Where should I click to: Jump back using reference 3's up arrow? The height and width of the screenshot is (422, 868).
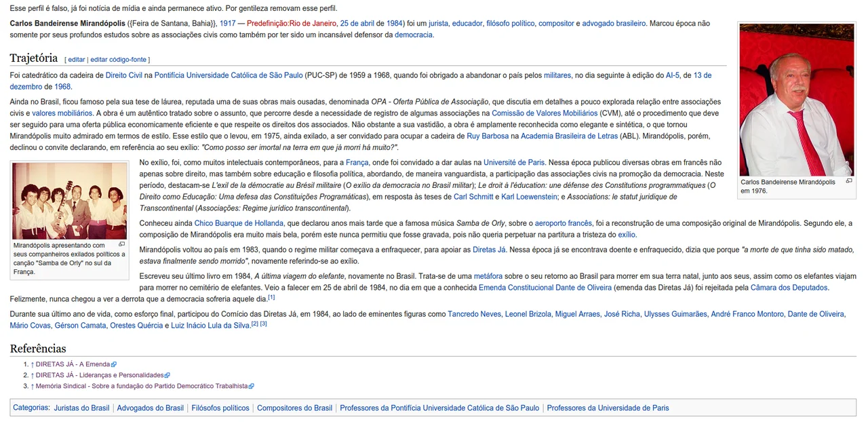(x=32, y=386)
